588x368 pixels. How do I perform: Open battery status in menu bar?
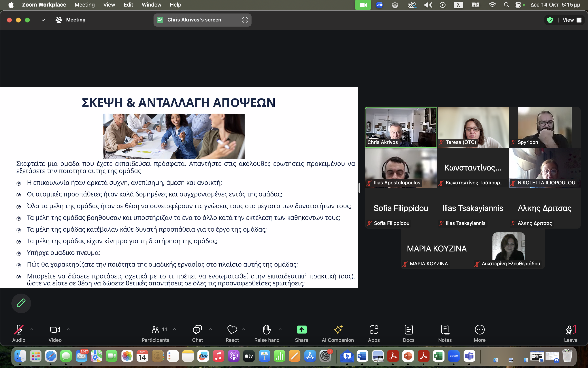pos(476,5)
